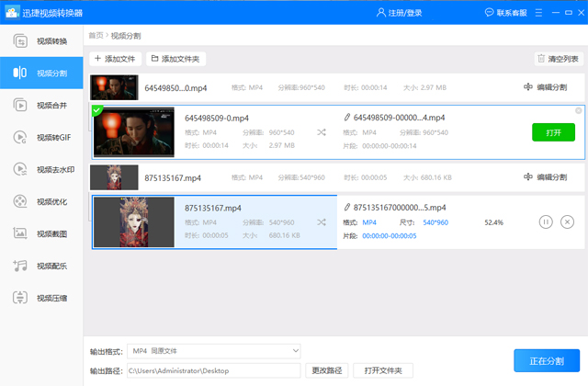Viewport: 588px width, 386px height.
Task: Open finished file with green 打开 button
Action: pos(553,132)
